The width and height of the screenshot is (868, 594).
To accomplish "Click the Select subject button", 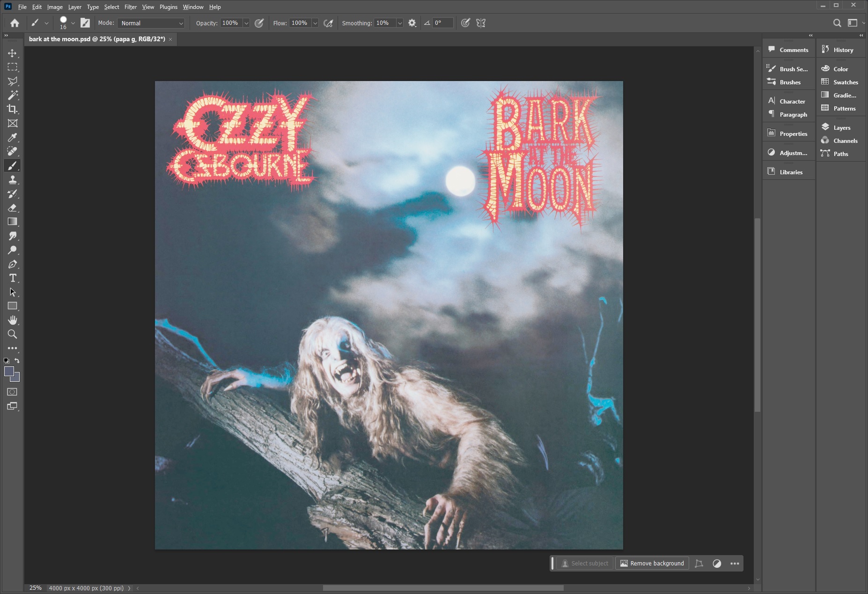I will point(585,563).
